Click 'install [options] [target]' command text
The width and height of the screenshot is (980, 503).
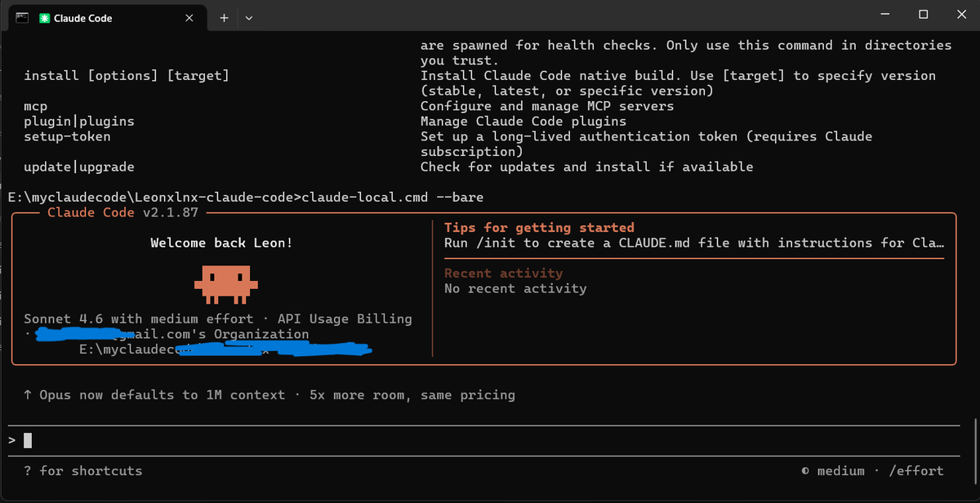127,76
